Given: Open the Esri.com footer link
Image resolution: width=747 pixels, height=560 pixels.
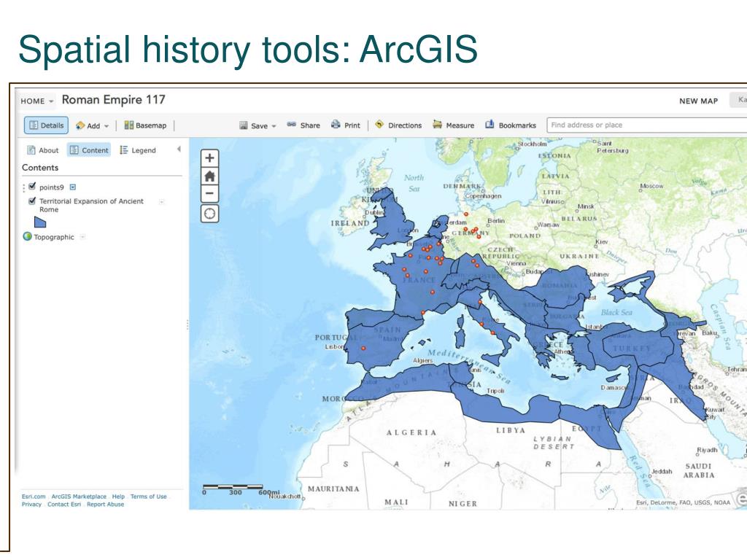Looking at the screenshot, I should tap(34, 496).
